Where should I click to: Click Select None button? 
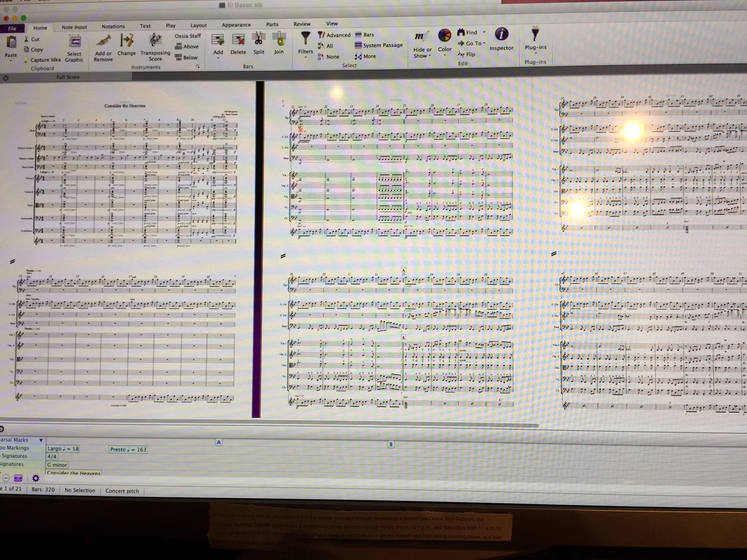[328, 57]
